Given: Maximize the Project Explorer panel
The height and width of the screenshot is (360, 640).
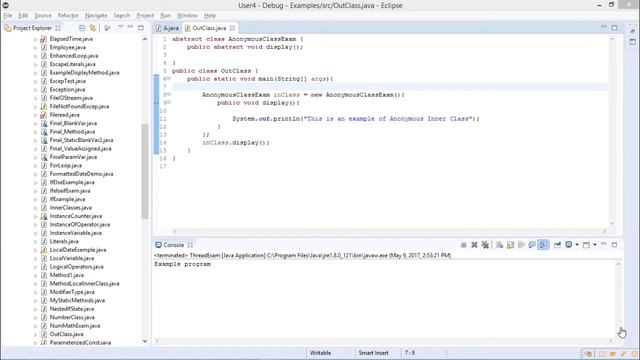Looking at the screenshot, I should pyautogui.click(x=141, y=27).
